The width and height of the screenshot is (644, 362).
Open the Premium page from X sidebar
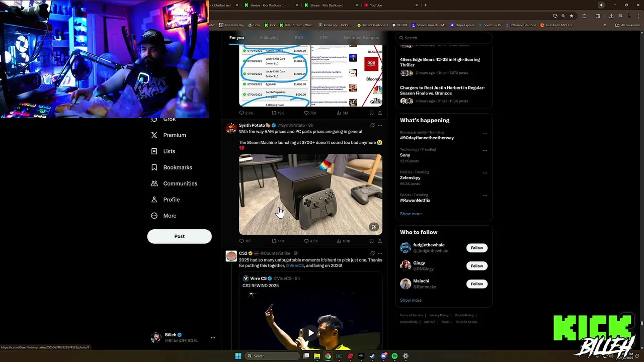169,135
